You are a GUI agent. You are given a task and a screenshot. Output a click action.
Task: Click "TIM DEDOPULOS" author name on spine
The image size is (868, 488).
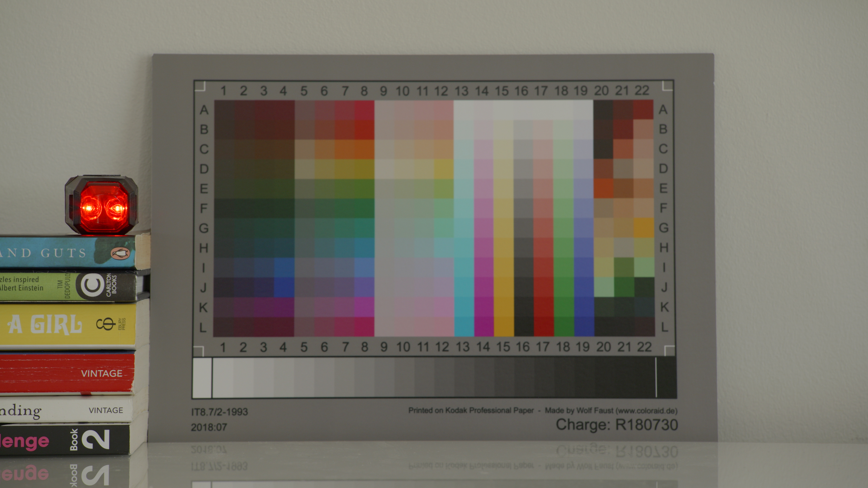(x=64, y=285)
